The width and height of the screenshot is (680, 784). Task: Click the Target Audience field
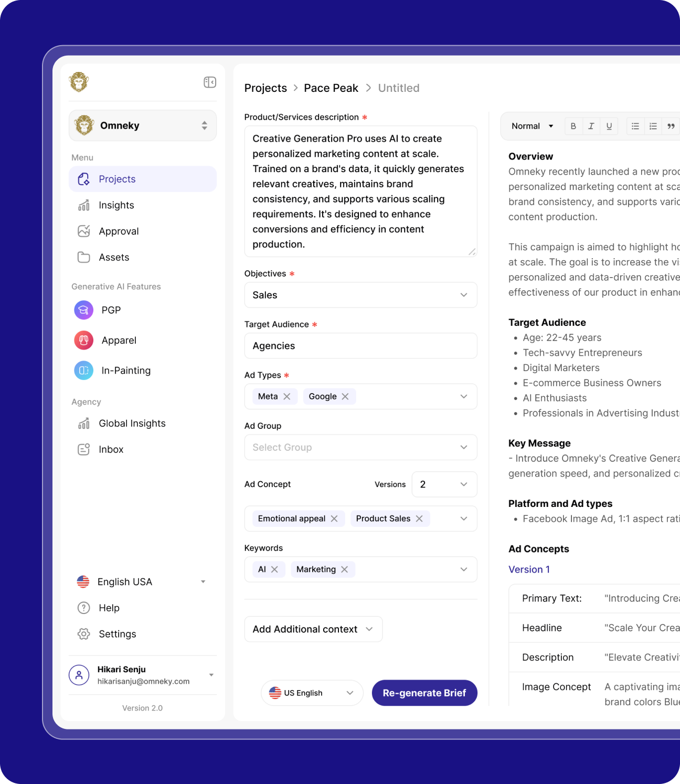361,346
